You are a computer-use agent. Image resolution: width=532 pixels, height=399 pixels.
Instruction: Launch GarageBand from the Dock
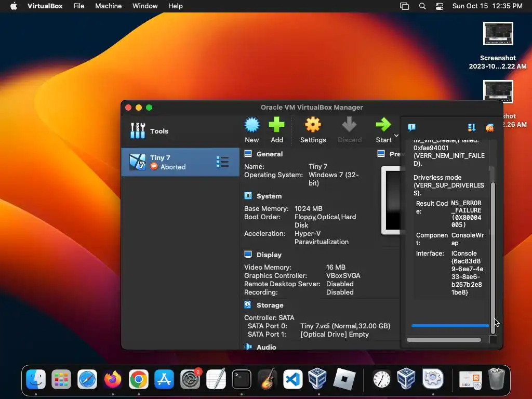[x=268, y=379]
